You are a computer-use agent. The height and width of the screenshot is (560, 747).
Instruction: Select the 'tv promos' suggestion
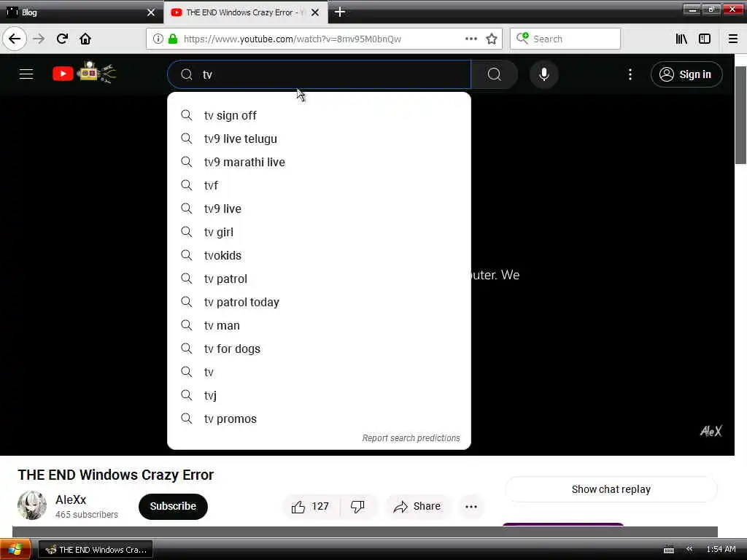point(320,419)
